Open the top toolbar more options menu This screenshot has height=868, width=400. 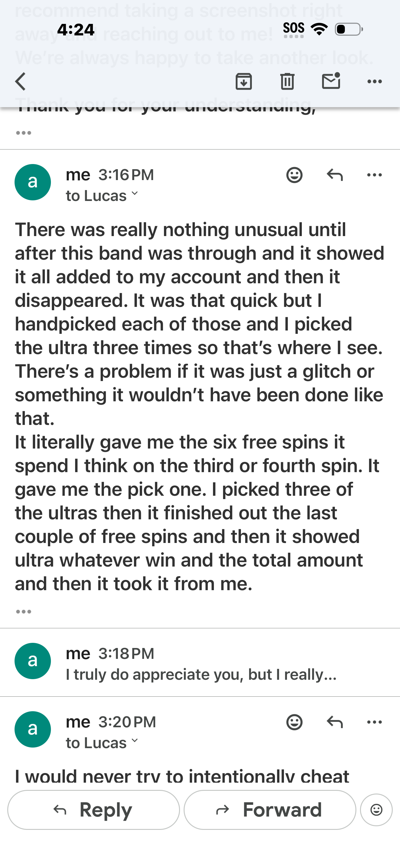374,81
